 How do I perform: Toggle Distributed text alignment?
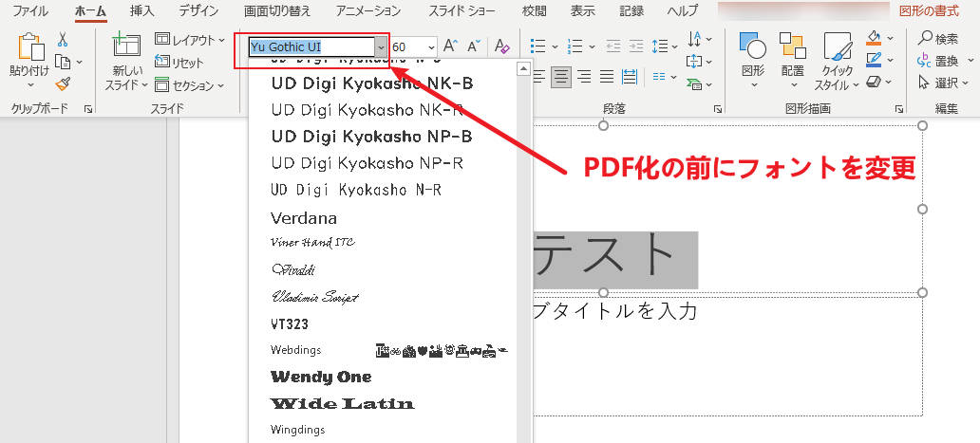[630, 77]
